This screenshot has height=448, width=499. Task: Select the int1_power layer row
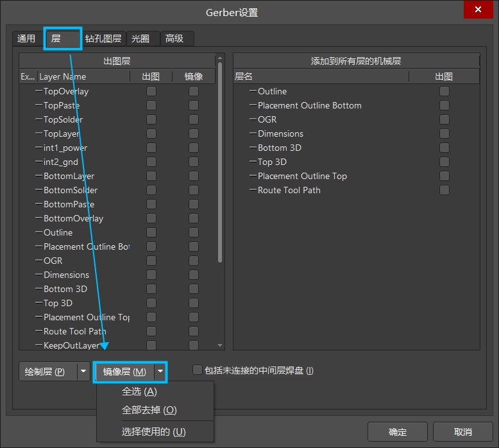pos(65,148)
